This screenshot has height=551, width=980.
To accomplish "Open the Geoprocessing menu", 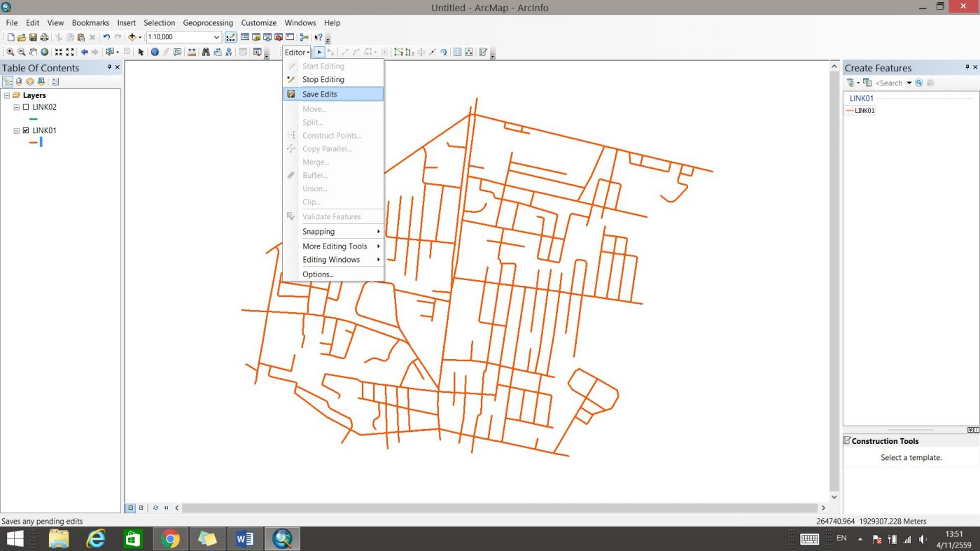I will [x=207, y=23].
